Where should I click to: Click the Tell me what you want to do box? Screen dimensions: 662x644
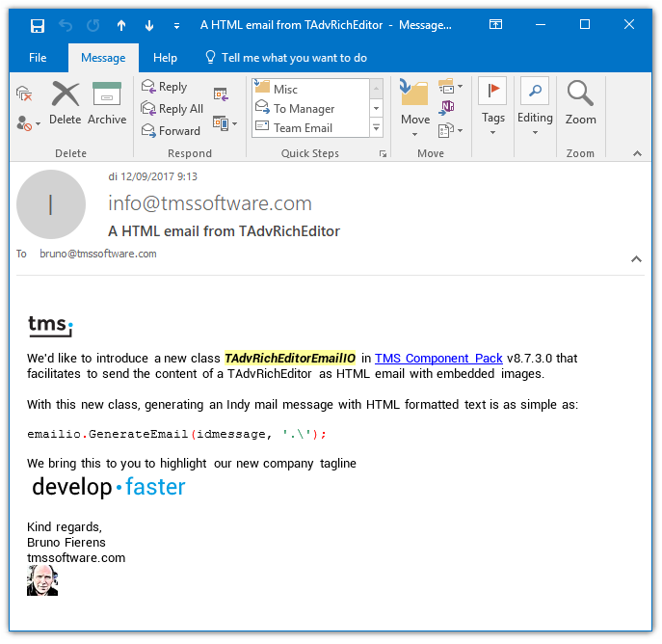pyautogui.click(x=286, y=58)
